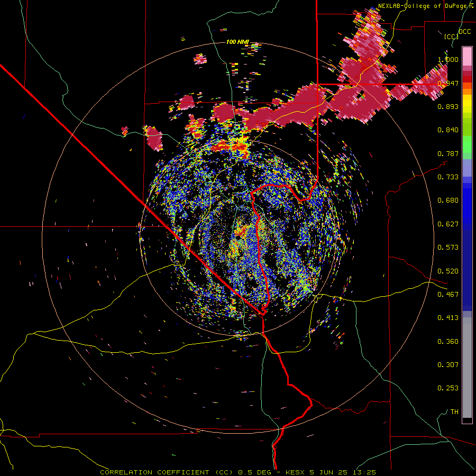Pick the light pink segment atop the color bar

coord(467,56)
